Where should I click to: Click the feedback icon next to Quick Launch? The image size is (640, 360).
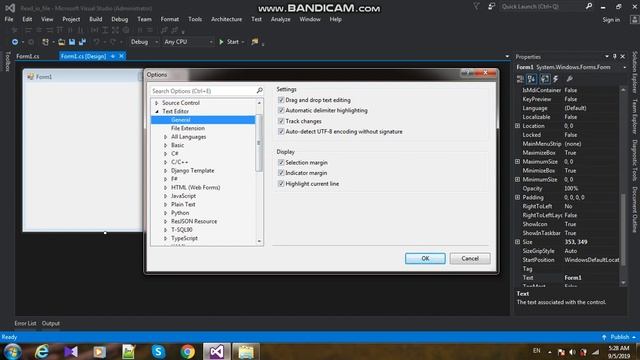[x=491, y=6]
